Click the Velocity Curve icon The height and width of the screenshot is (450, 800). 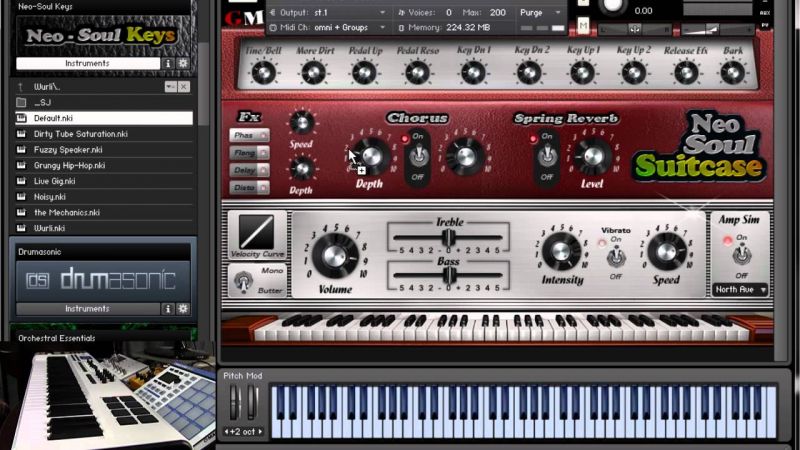tap(257, 233)
